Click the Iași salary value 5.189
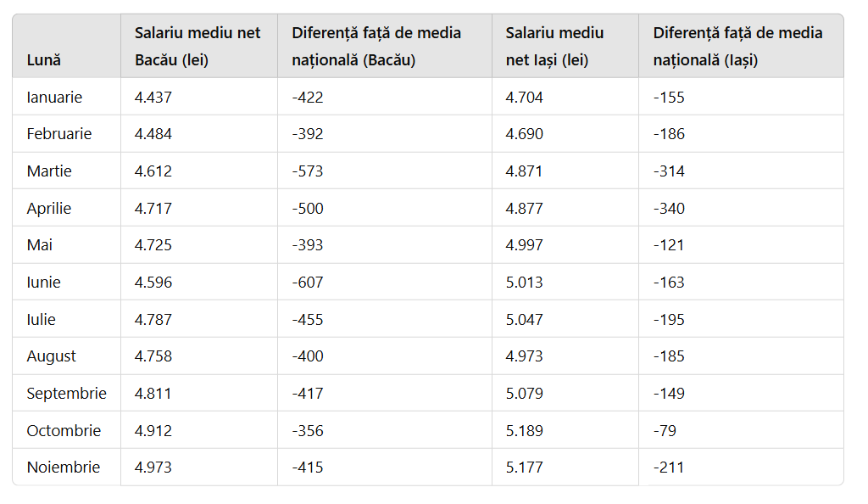The width and height of the screenshot is (868, 504). tap(525, 431)
